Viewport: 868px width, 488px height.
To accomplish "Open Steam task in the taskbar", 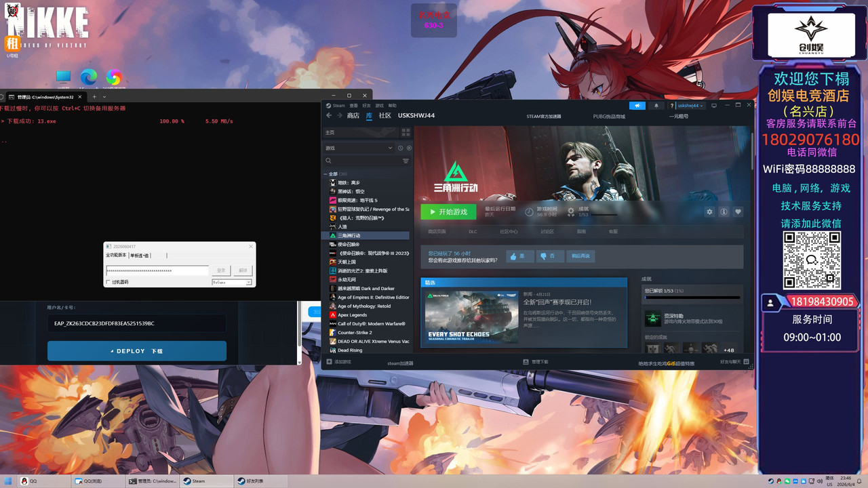I will pos(206,481).
